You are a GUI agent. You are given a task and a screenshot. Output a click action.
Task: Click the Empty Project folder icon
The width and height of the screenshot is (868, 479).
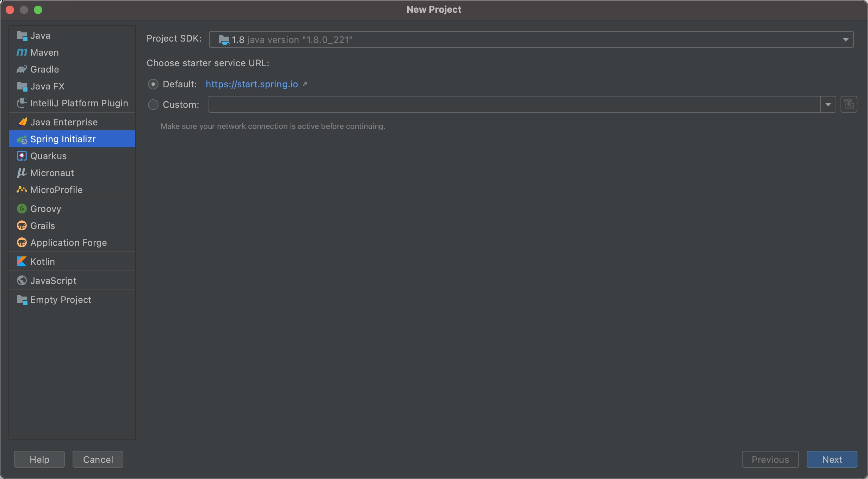[22, 300]
